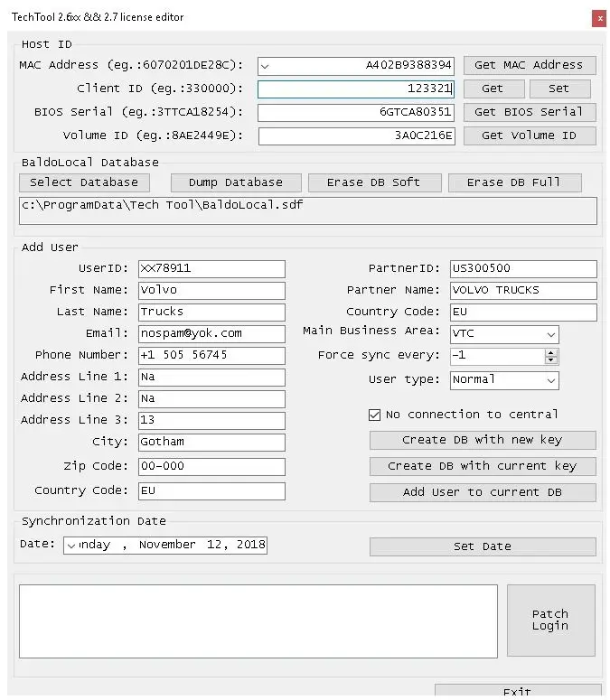Toggle No connection to central checkbox

[375, 415]
